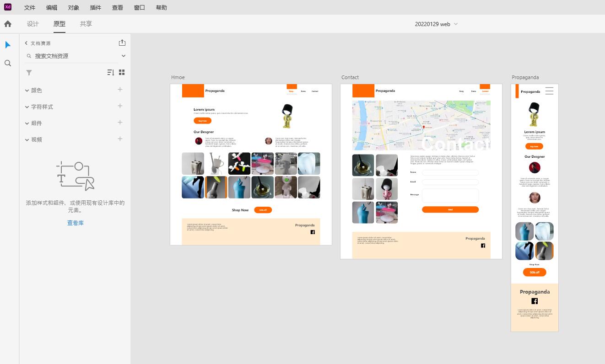Image resolution: width=605 pixels, height=364 pixels.
Task: Click orange send button on Contact artboard
Action: (x=450, y=209)
